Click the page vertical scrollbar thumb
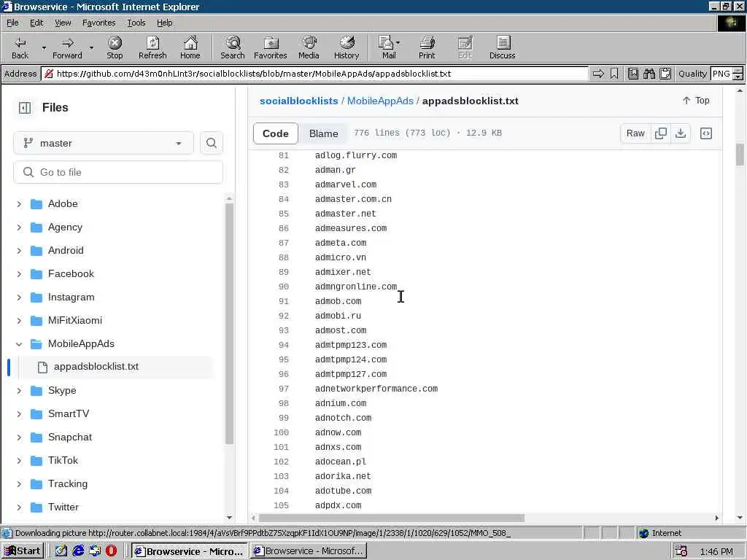The height and width of the screenshot is (560, 747). (740, 155)
